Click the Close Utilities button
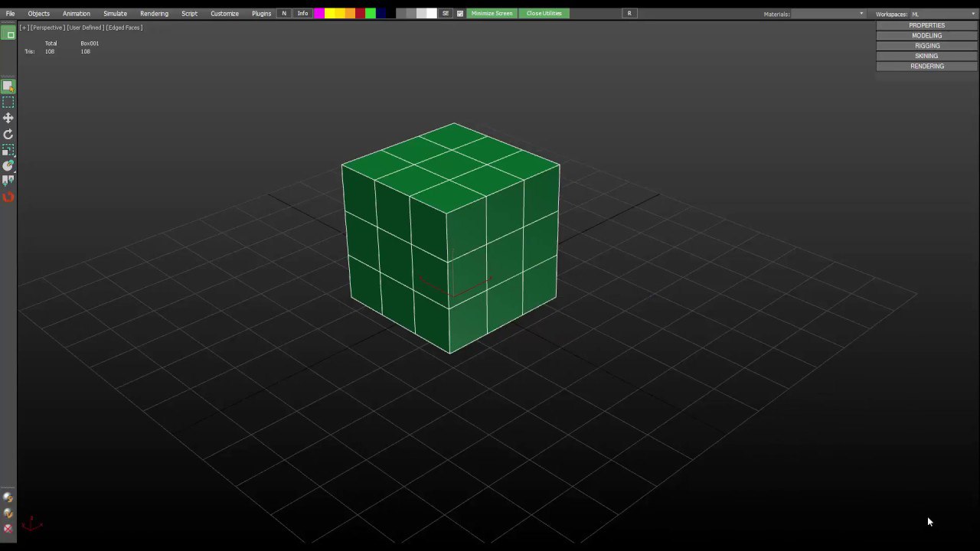 tap(544, 14)
